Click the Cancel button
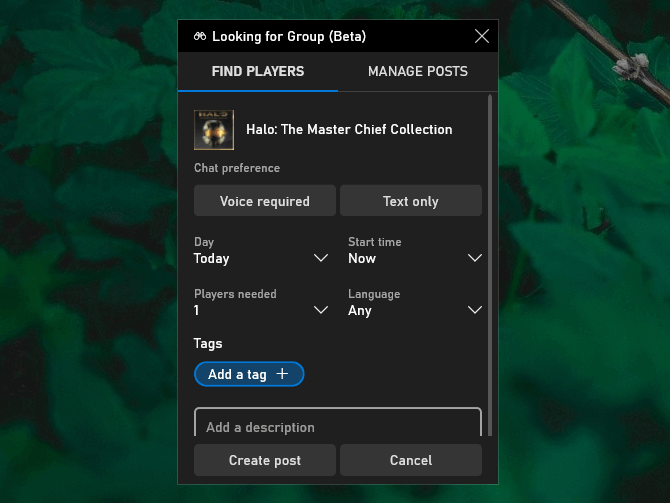670x503 pixels. click(x=411, y=460)
